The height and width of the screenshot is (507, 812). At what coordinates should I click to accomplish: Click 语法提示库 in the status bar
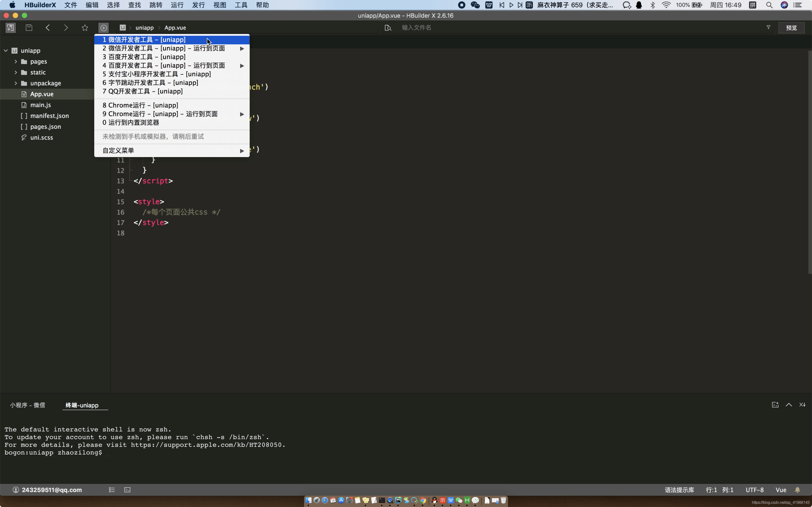tap(679, 490)
